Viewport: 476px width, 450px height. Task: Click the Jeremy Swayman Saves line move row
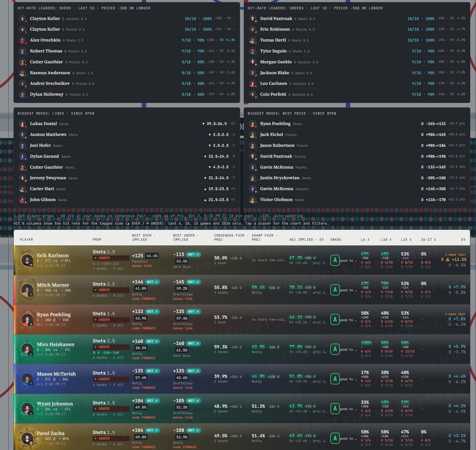(127, 178)
